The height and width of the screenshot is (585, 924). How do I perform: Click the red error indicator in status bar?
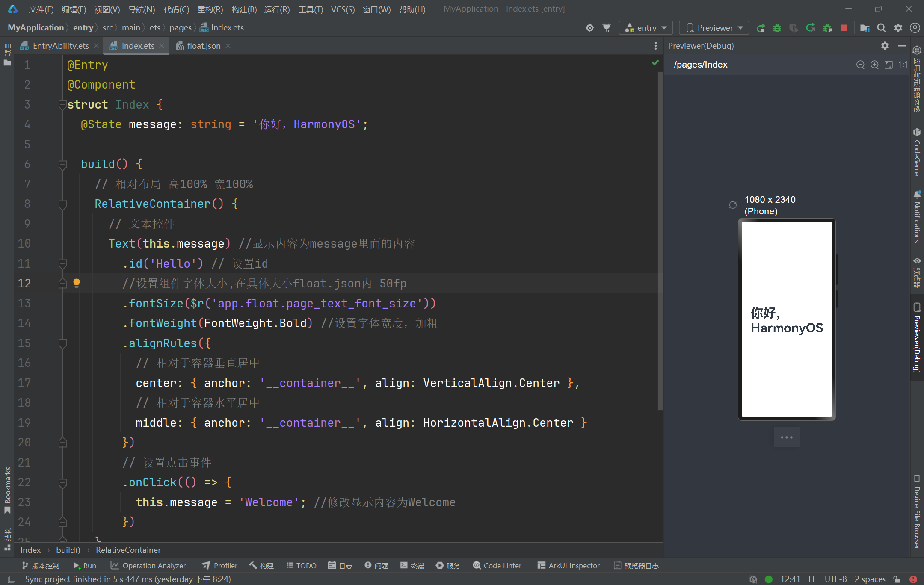click(x=913, y=579)
